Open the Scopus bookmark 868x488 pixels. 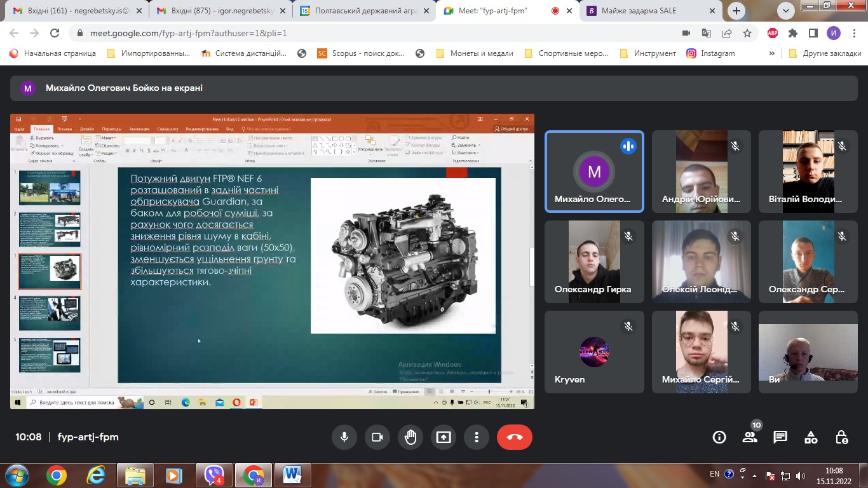pos(362,53)
